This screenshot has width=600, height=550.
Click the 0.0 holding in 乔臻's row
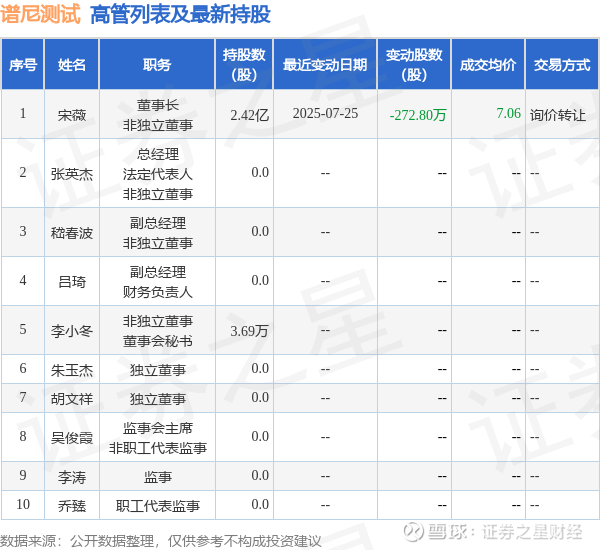(260, 504)
